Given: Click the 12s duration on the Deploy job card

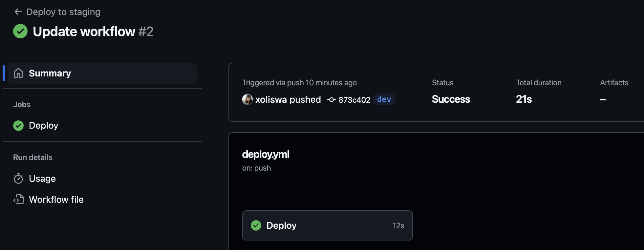Looking at the screenshot, I should point(398,226).
